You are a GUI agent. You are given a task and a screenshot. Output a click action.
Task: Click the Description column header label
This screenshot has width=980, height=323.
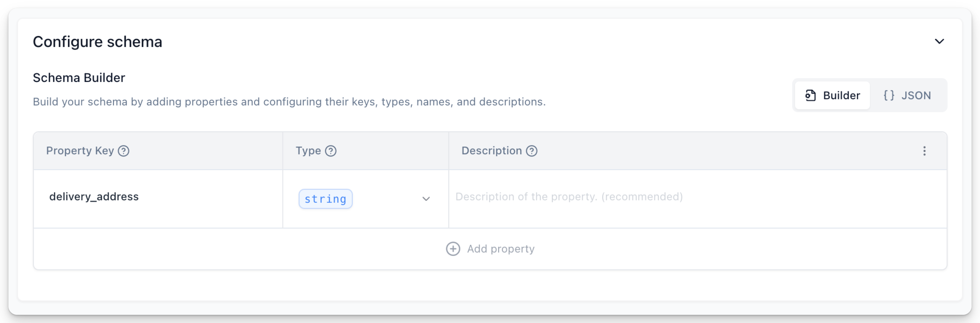(x=491, y=151)
